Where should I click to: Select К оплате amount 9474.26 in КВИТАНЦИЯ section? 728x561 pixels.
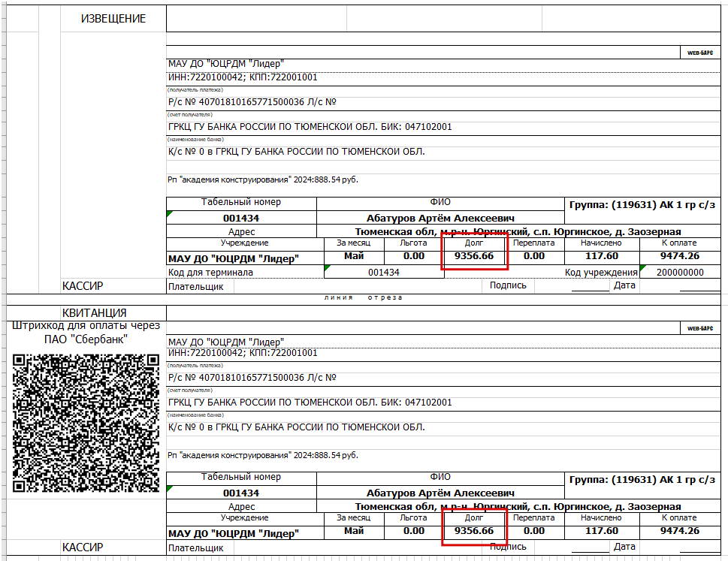[x=680, y=531]
